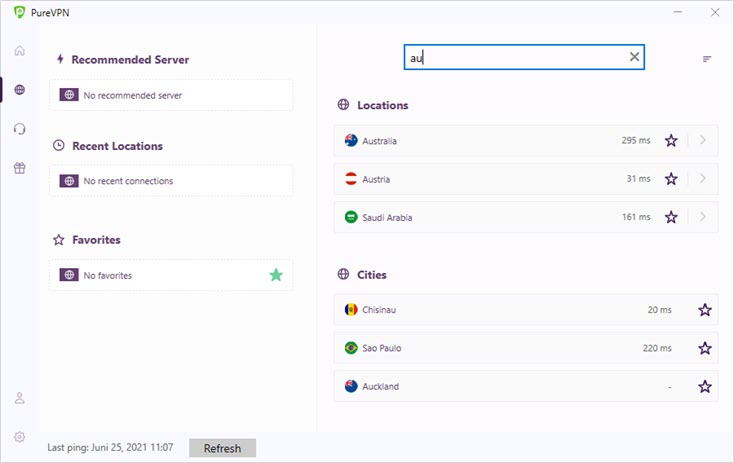Viewport: 734px width, 463px height.
Task: Open the sort/filter icon beside the search
Action: point(707,59)
